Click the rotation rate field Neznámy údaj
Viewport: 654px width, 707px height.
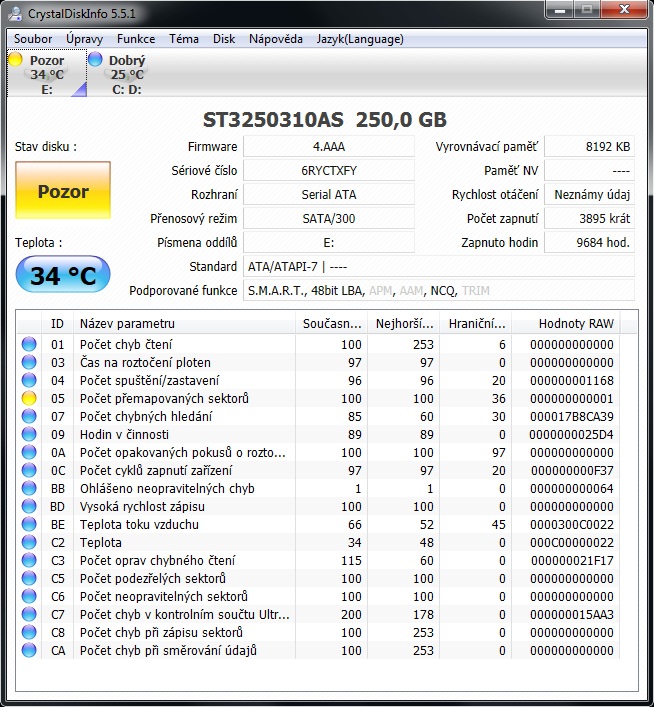tap(590, 194)
